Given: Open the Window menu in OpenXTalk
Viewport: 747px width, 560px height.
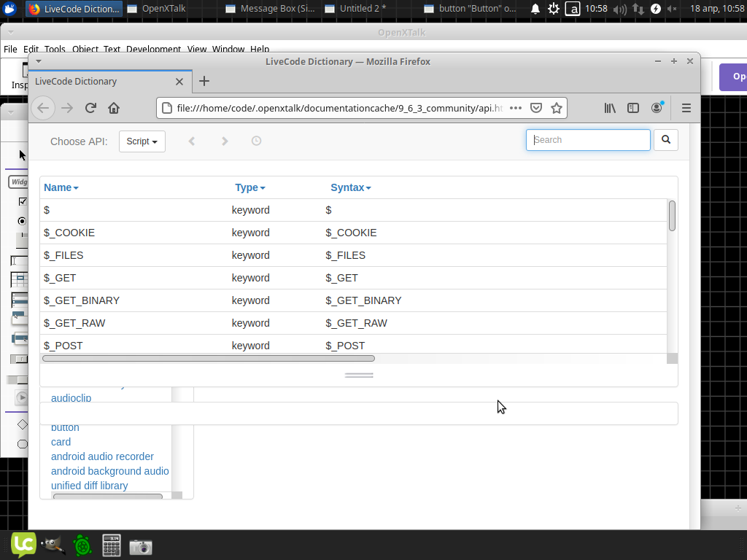Looking at the screenshot, I should [x=228, y=49].
